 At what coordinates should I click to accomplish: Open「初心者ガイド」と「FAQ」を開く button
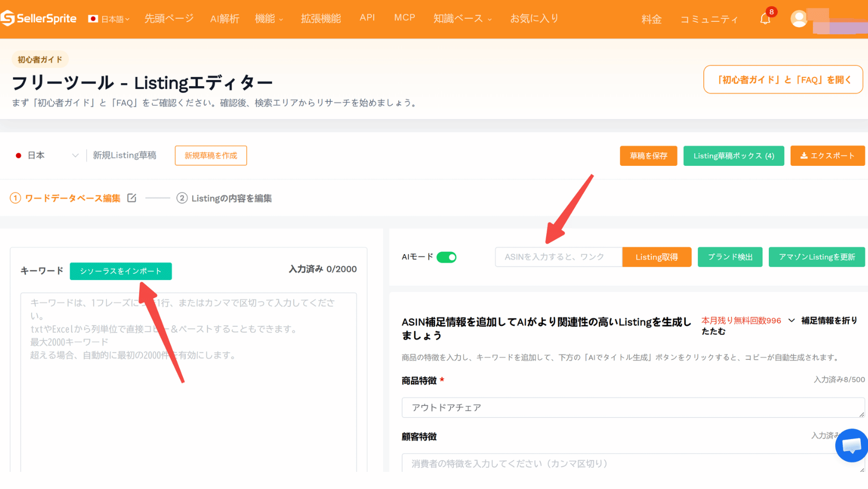coord(783,80)
